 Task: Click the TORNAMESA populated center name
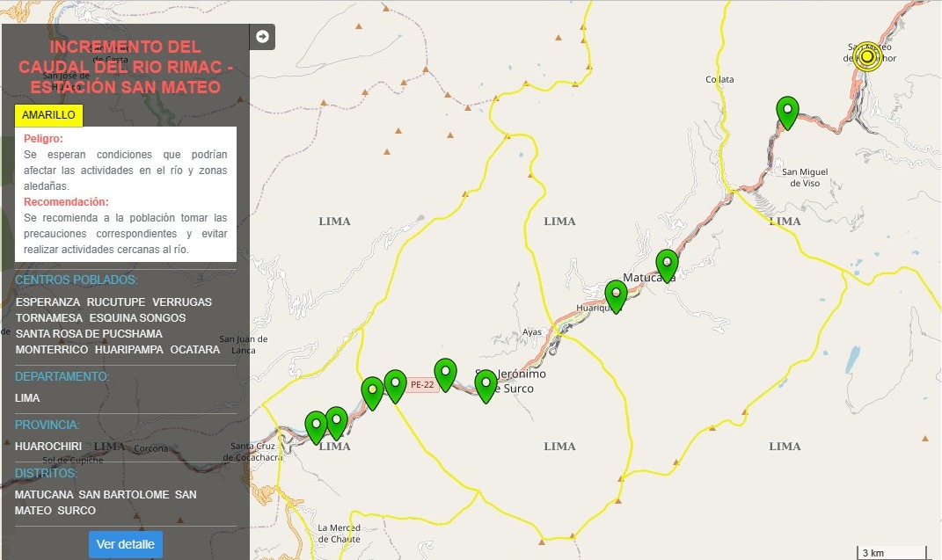(48, 318)
